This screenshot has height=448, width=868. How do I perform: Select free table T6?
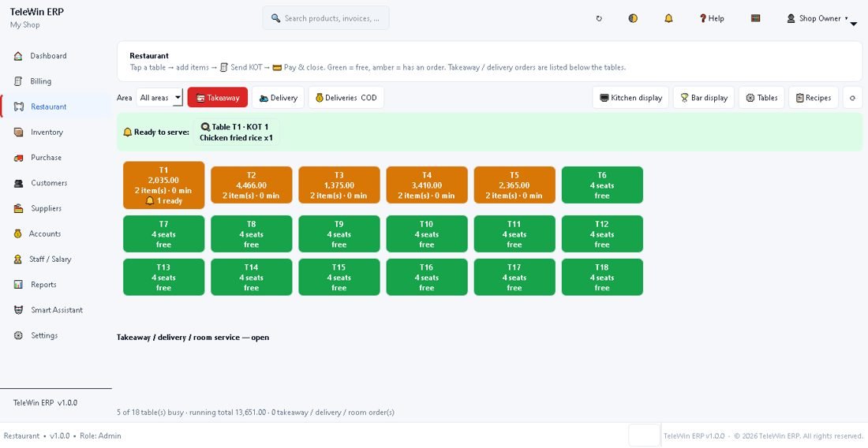(x=602, y=185)
